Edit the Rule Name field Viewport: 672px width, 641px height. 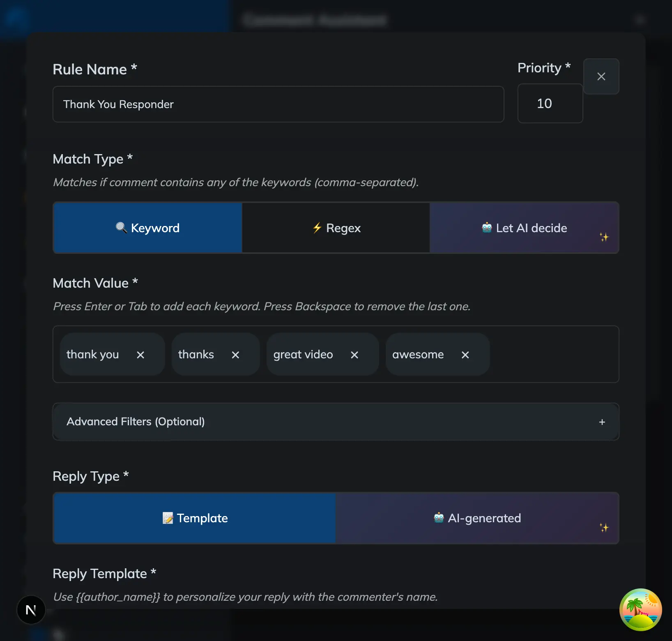coord(278,104)
